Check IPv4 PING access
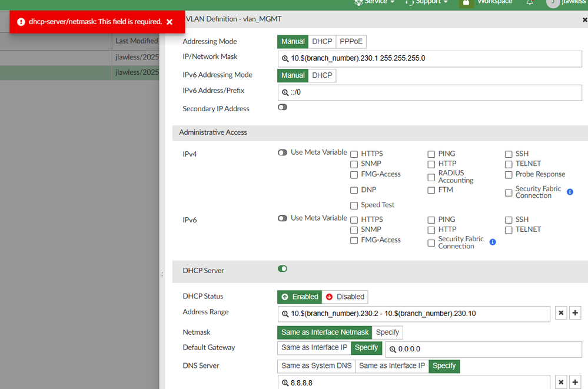 coord(431,154)
